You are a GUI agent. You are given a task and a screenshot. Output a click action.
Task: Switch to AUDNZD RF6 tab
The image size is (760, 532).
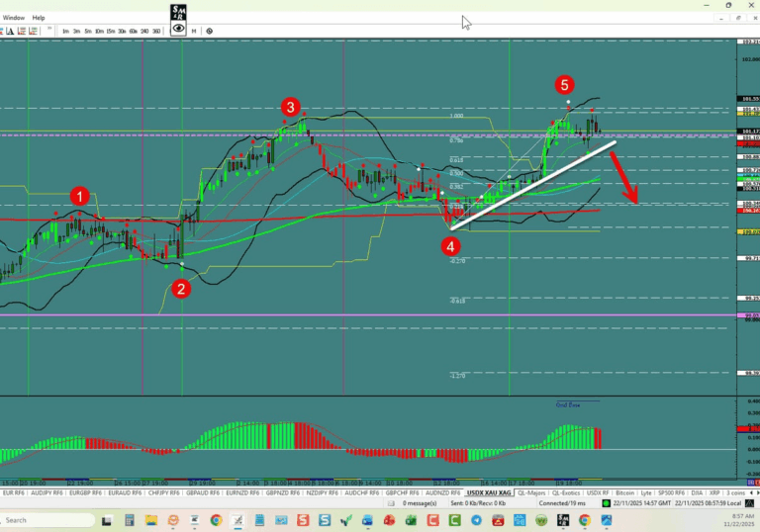442,492
